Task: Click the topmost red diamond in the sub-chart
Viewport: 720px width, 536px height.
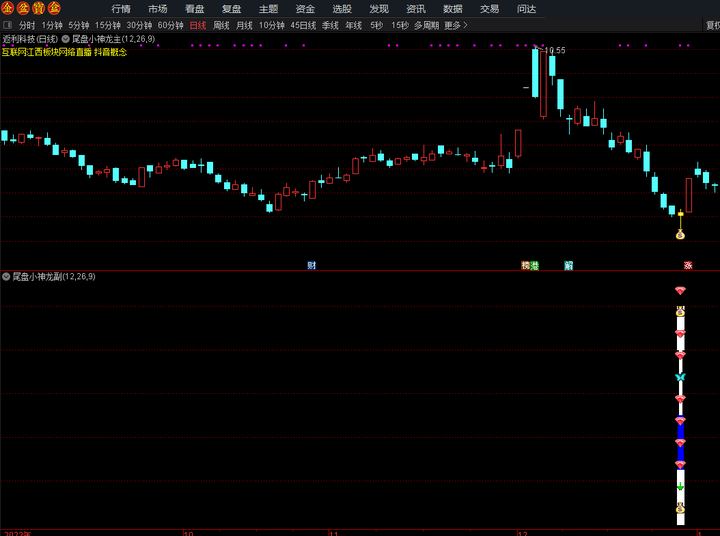Action: tap(680, 290)
